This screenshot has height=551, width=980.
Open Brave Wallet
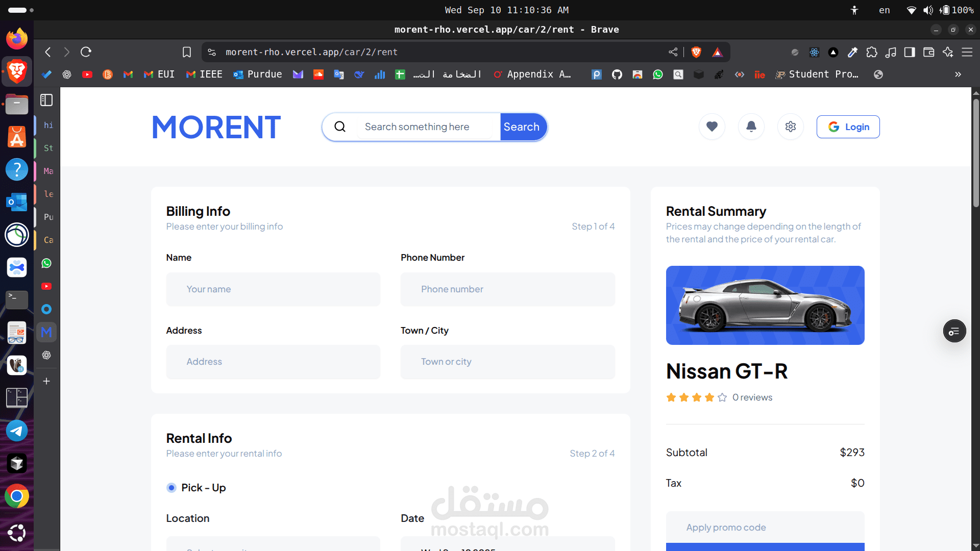929,52
